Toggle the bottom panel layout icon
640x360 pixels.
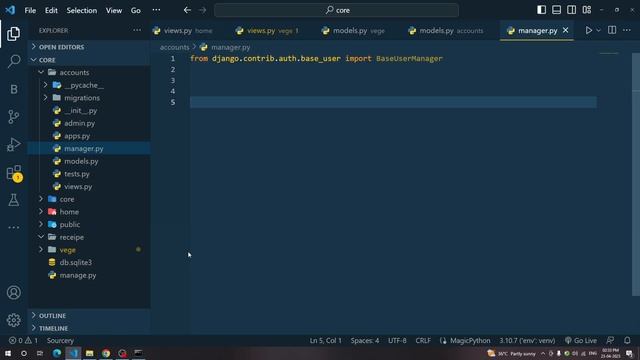pyautogui.click(x=556, y=10)
